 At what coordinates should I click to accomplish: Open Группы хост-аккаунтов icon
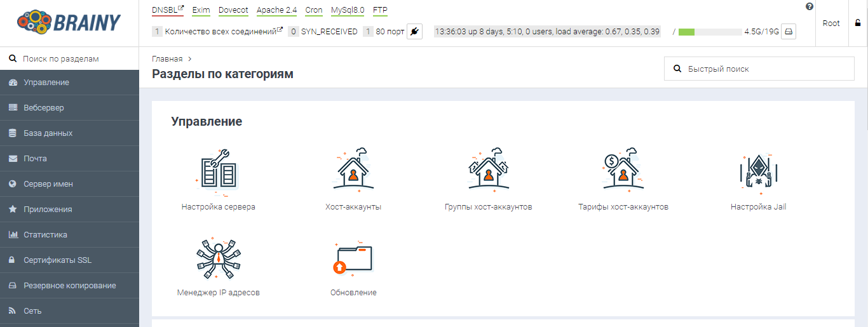coord(488,170)
